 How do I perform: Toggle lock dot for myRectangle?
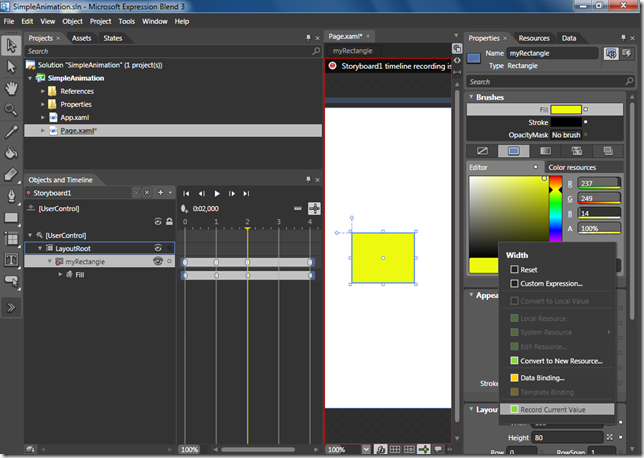point(169,261)
